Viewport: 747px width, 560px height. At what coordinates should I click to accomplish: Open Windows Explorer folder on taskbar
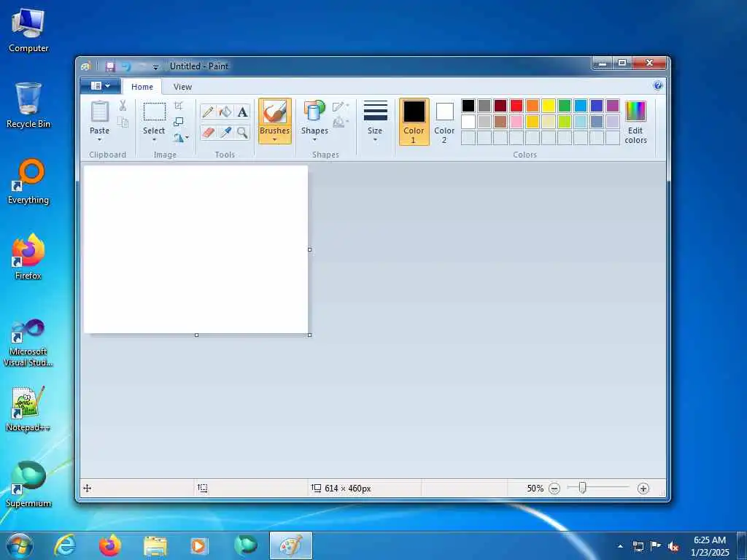155,545
